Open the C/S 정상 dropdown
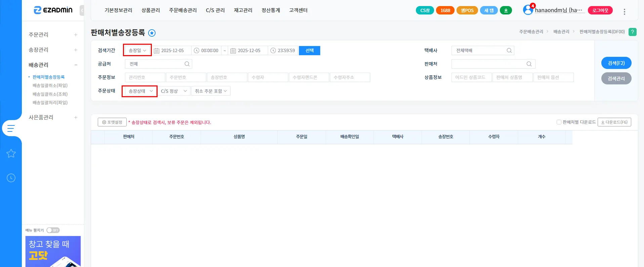The height and width of the screenshot is (267, 644). pyautogui.click(x=174, y=91)
